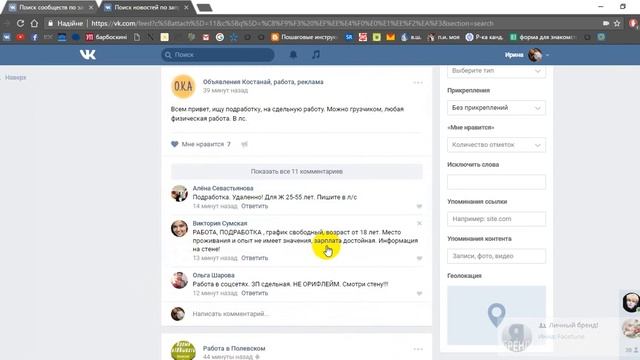Click the Упоминания контента field
Viewport: 640px width, 360px height.
coord(496,256)
